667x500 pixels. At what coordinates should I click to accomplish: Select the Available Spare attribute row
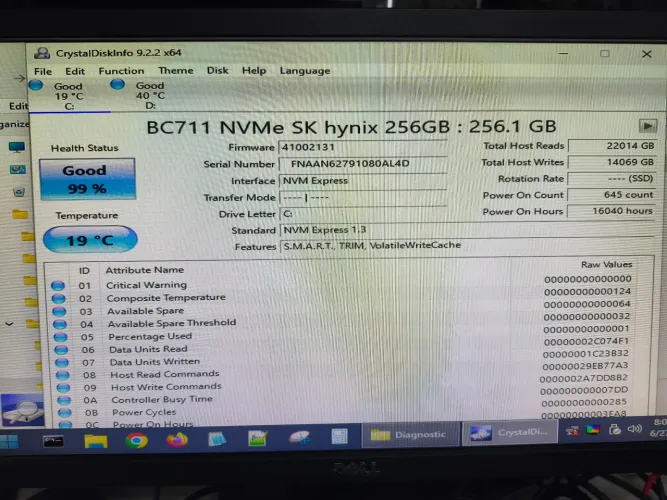point(342,309)
